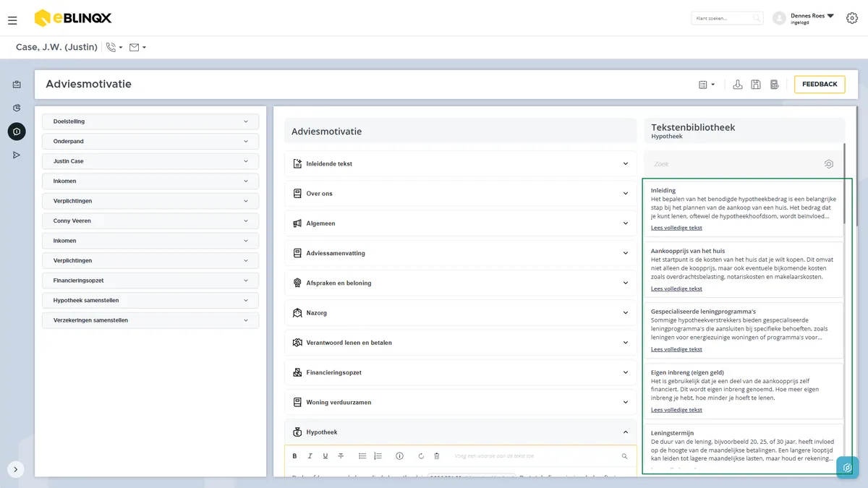Underline text in the Hypotheek editor
The height and width of the screenshot is (488, 868).
[x=325, y=456]
